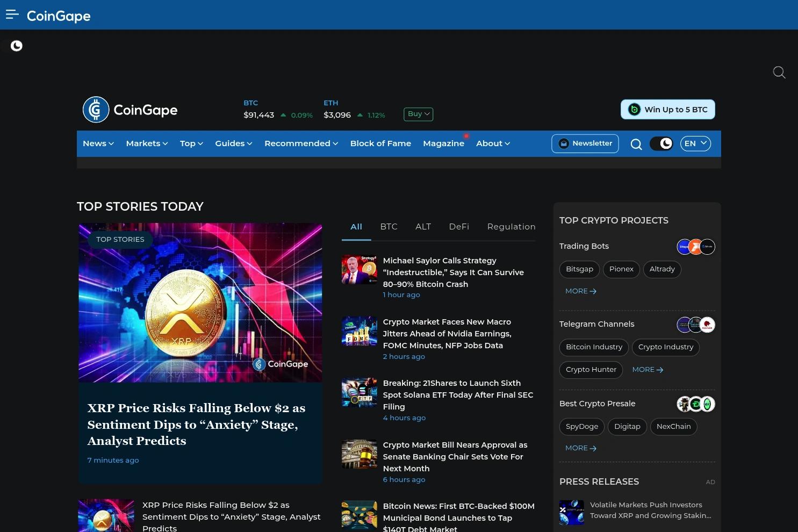Image resolution: width=798 pixels, height=532 pixels.
Task: Open the small XRP thumbnail below featured story
Action: tap(106, 516)
